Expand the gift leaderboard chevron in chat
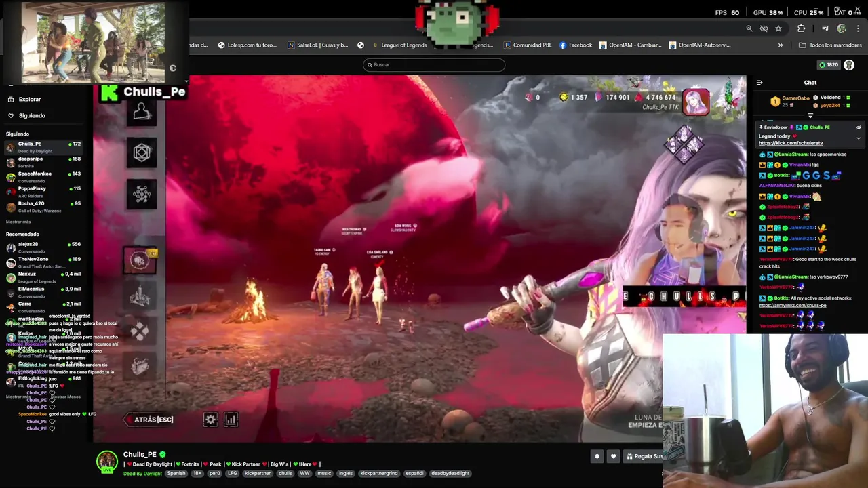 coord(810,115)
